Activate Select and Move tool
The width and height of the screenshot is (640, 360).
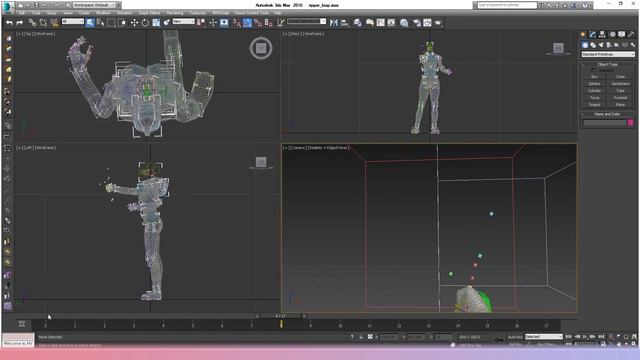point(134,23)
